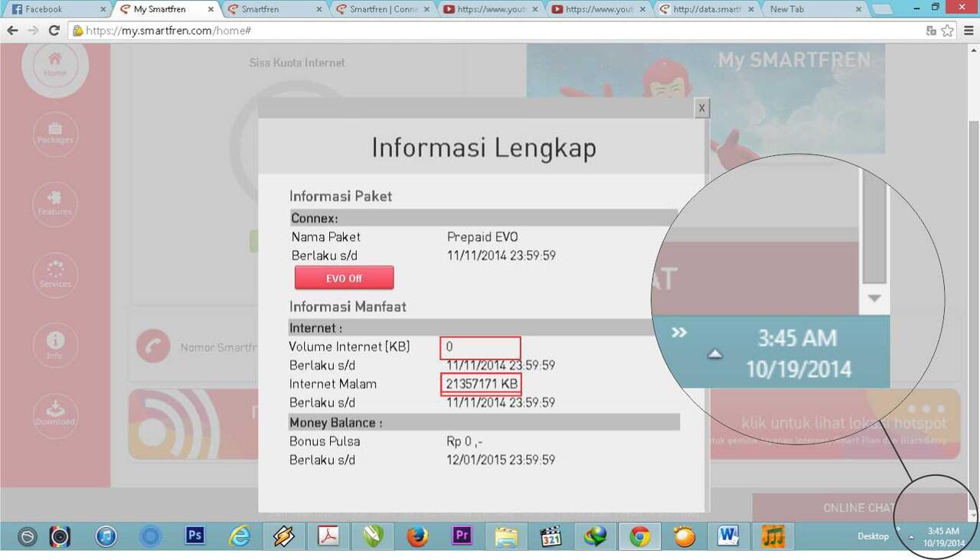Open iTunes from the taskbar
The image size is (980, 560).
(106, 537)
